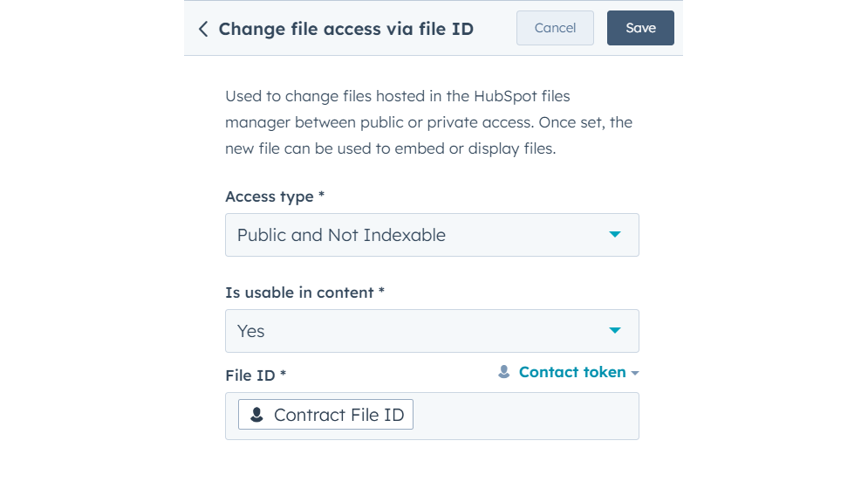Expand Access type using its caret arrow
The width and height of the screenshot is (868, 489).
click(x=615, y=235)
